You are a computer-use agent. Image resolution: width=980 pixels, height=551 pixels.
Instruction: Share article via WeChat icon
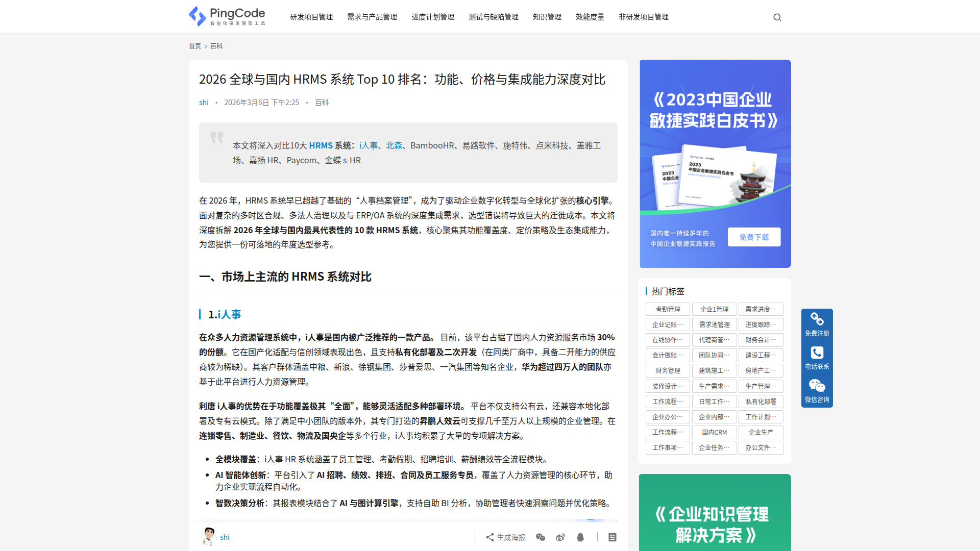(541, 537)
